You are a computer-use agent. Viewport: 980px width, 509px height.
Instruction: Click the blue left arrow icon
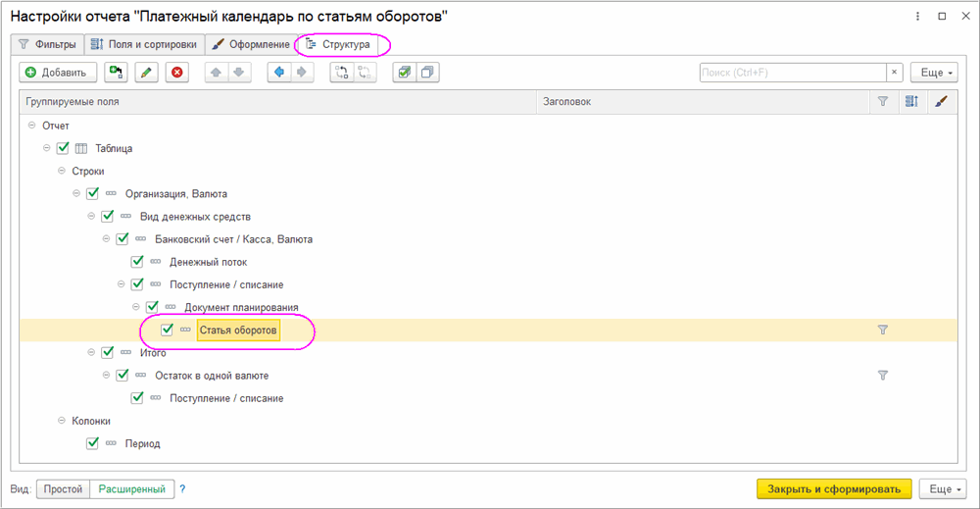pos(278,73)
